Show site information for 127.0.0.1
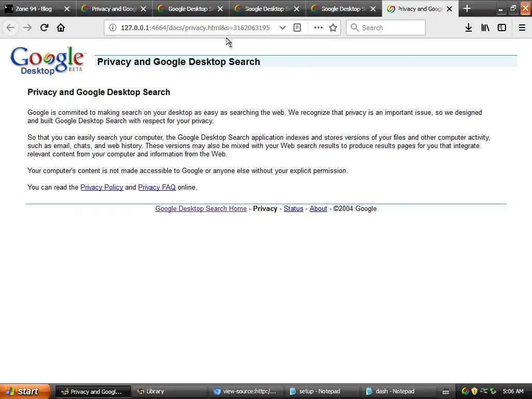This screenshot has height=399, width=532. pos(113,28)
